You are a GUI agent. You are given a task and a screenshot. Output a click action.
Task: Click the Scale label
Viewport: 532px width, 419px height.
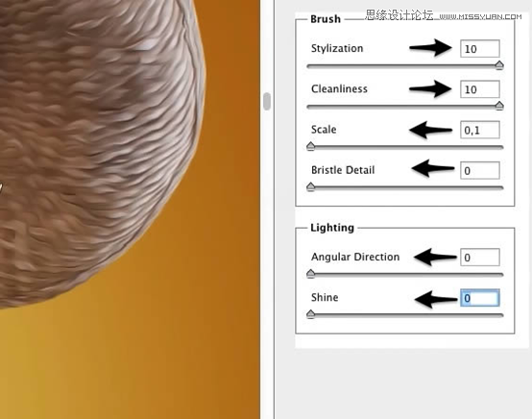pos(324,130)
